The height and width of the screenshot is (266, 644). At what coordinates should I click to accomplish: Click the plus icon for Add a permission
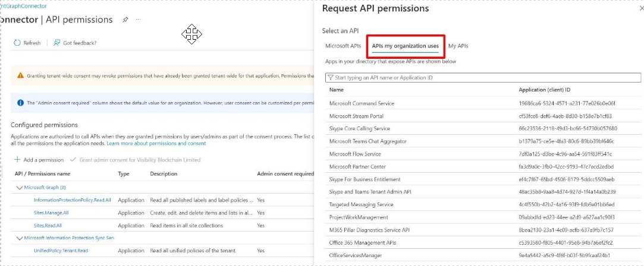pos(17,160)
